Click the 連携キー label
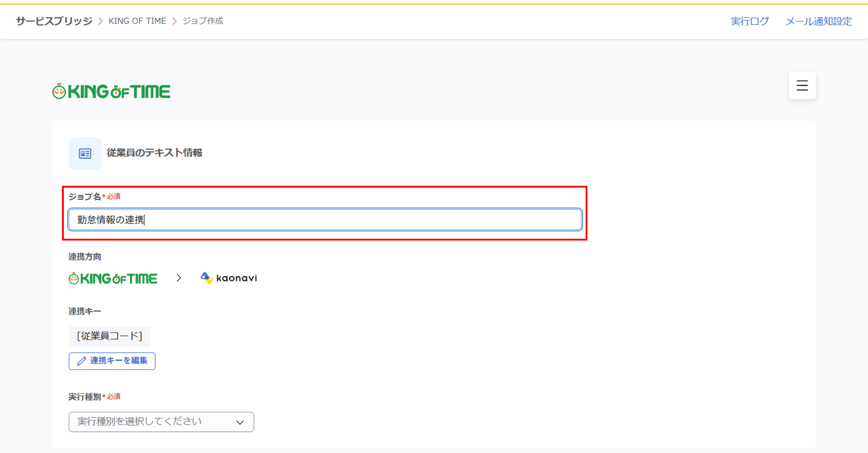Screen dimensions: 868x453 tap(85, 311)
